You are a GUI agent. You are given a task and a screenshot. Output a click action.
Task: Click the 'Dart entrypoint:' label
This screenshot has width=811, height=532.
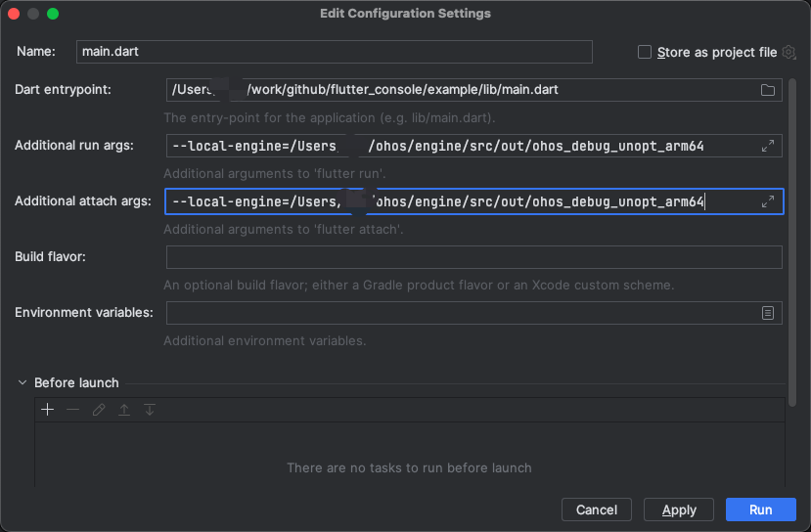[x=64, y=89]
